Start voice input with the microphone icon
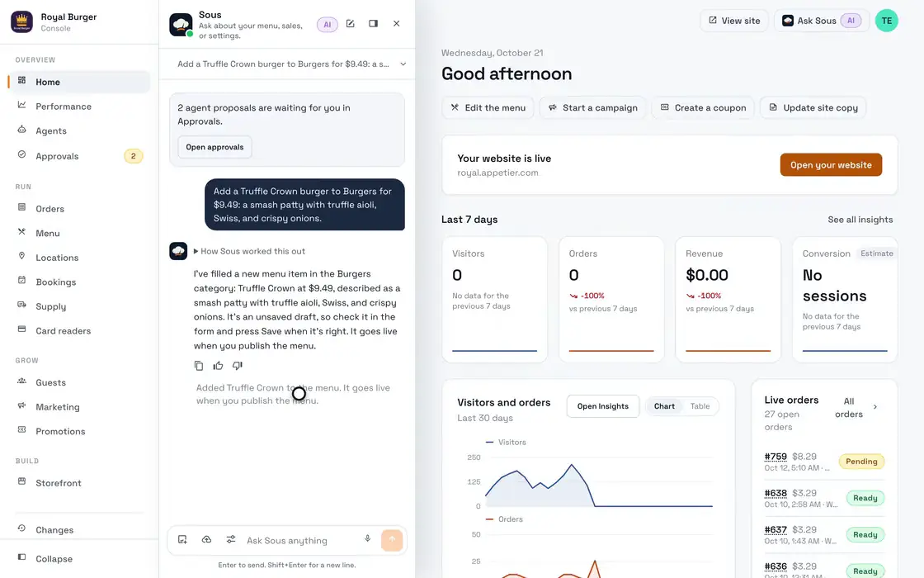The width and height of the screenshot is (924, 578). click(367, 539)
